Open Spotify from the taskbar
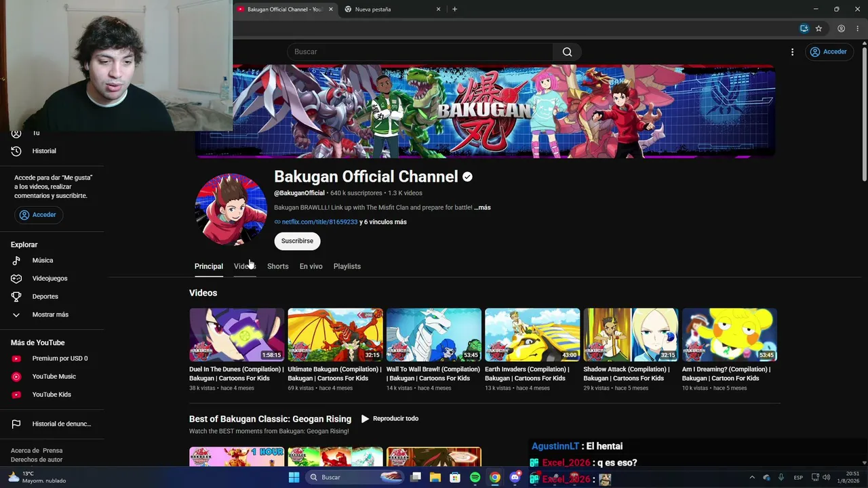Image resolution: width=868 pixels, height=488 pixels. 475,477
